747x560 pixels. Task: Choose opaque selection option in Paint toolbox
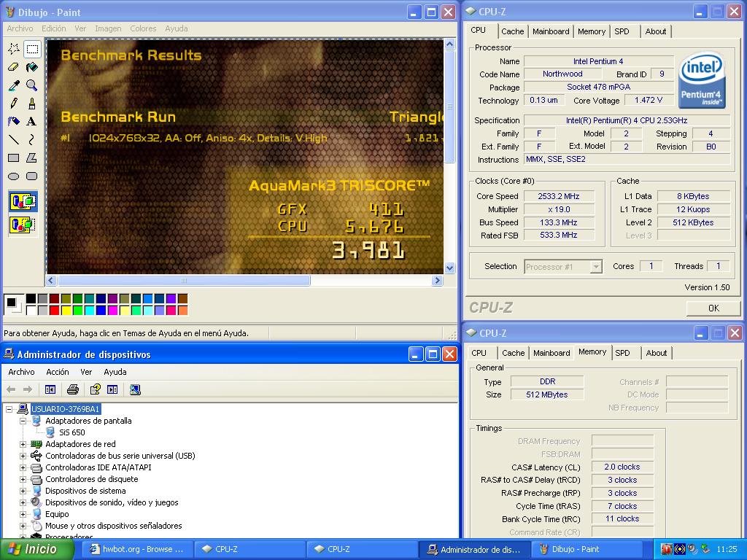[23, 201]
